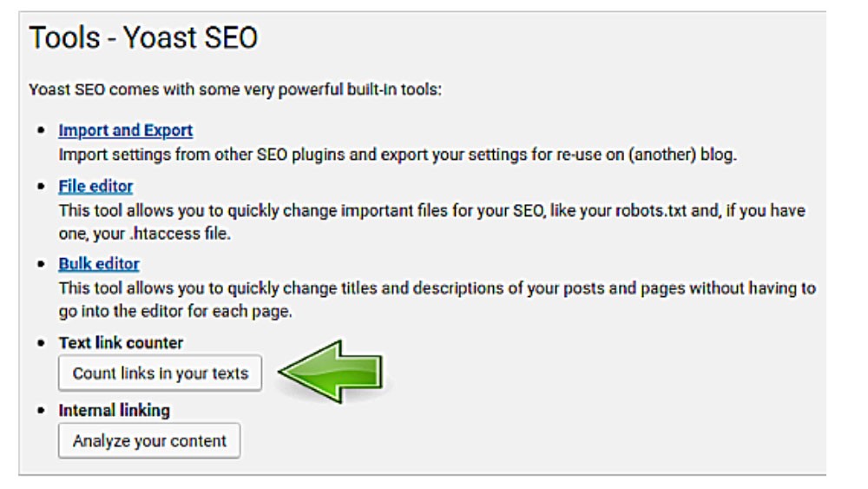Click the bullet beside File editor

point(43,188)
